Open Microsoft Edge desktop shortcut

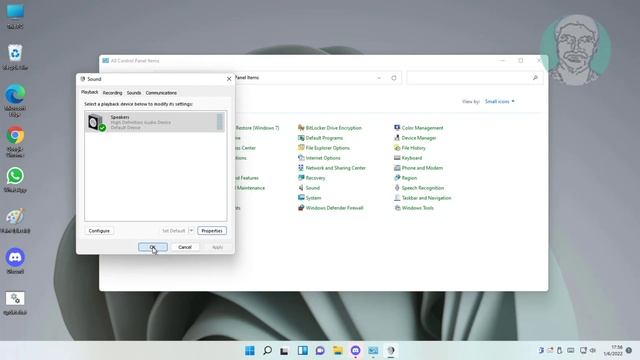tap(15, 100)
